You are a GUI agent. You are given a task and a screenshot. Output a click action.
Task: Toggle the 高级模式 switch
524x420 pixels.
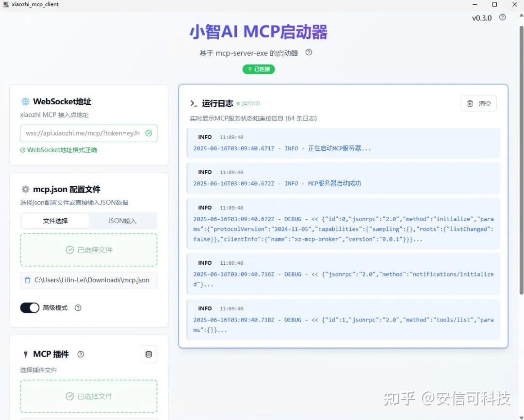click(30, 308)
